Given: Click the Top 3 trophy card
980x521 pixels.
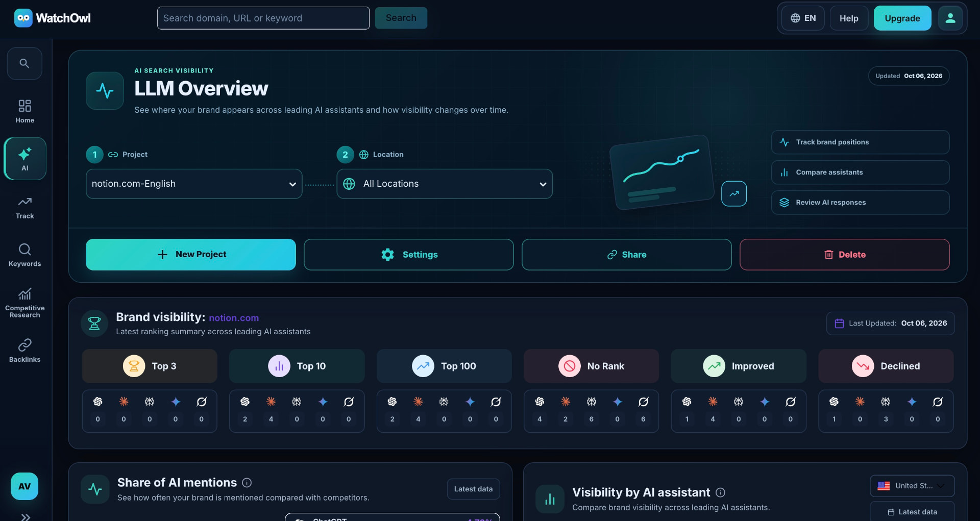Looking at the screenshot, I should click(150, 366).
